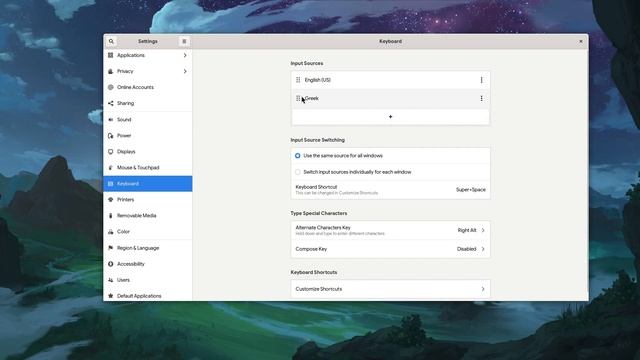The width and height of the screenshot is (640, 360).
Task: Open Removable Media label
Action: coord(136,216)
